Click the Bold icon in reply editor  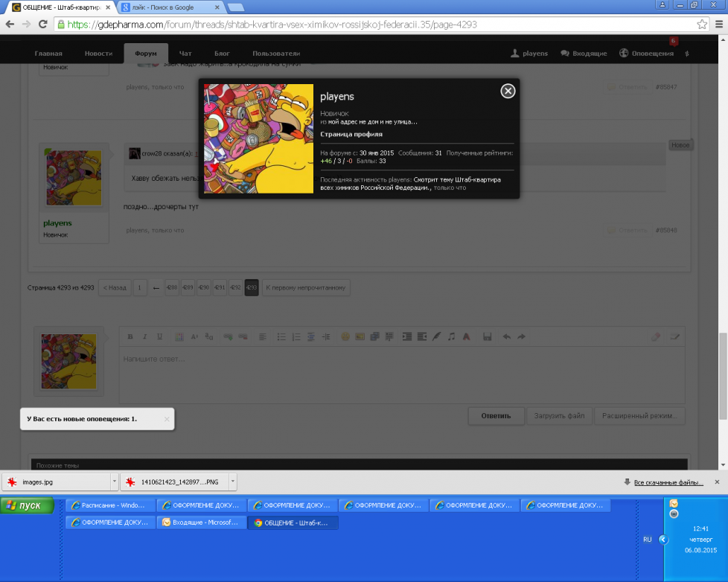click(130, 336)
